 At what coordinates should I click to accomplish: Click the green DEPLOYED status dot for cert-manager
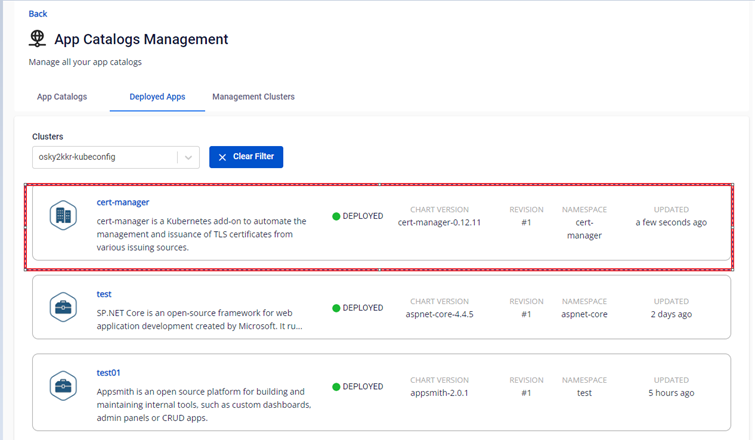[x=337, y=216]
